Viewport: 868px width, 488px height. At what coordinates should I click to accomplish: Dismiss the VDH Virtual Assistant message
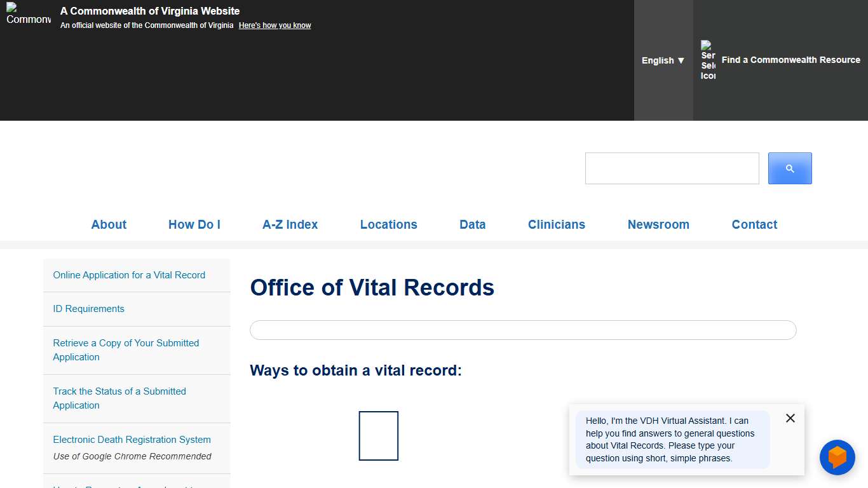point(790,418)
